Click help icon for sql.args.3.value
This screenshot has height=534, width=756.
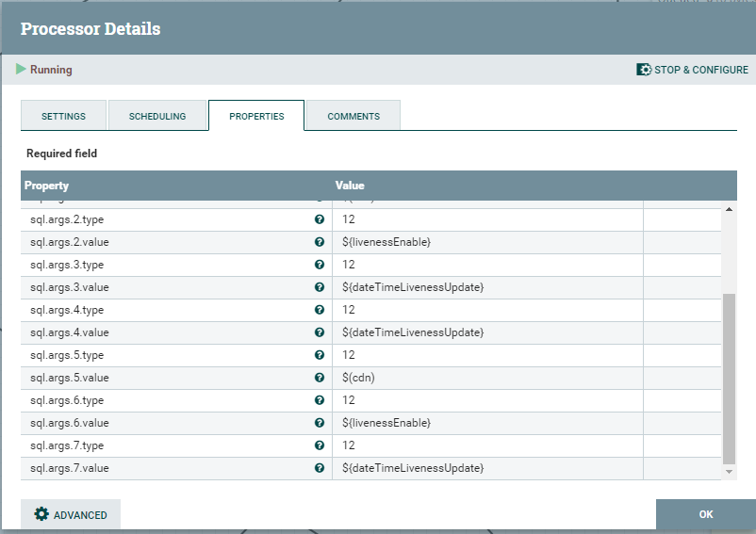pyautogui.click(x=320, y=287)
